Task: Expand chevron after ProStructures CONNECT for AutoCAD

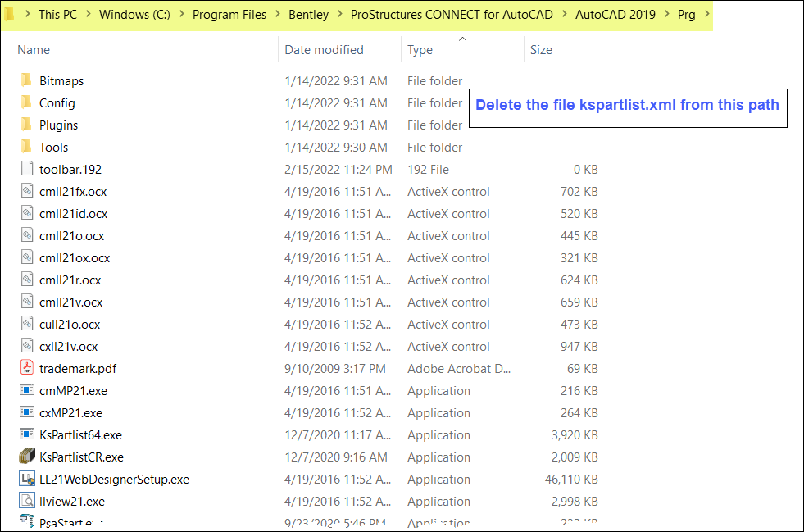Action: tap(564, 14)
